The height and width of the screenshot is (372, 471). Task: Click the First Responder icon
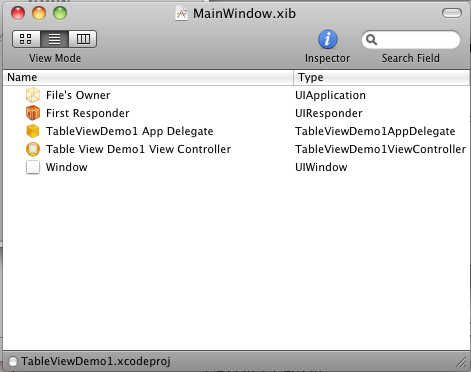(33, 113)
